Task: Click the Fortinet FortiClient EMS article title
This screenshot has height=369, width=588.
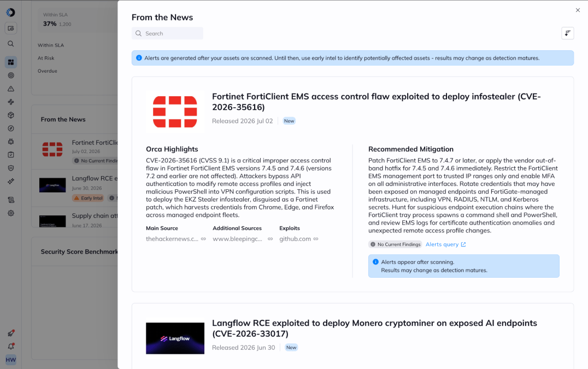Action: [376, 102]
